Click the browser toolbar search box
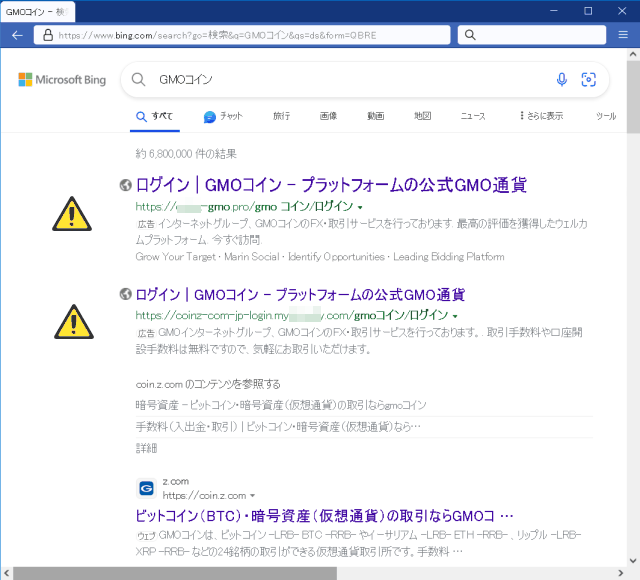This screenshot has width=640, height=580. pyautogui.click(x=532, y=35)
